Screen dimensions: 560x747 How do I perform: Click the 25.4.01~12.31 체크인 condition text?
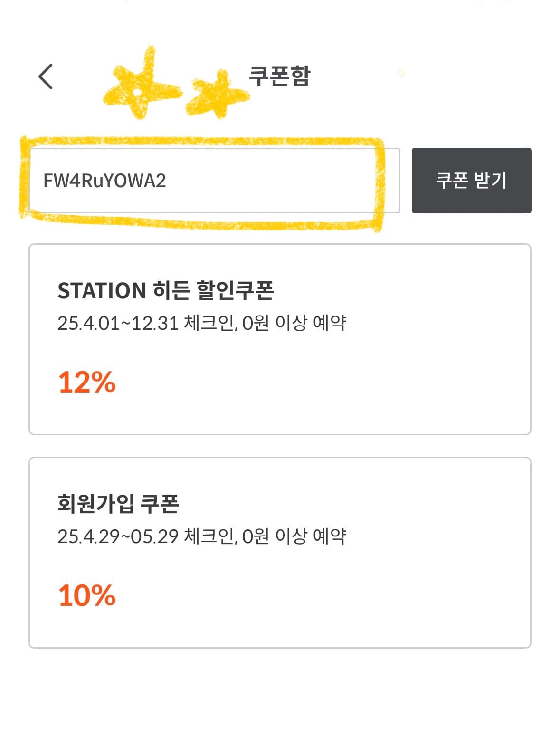tap(145, 324)
